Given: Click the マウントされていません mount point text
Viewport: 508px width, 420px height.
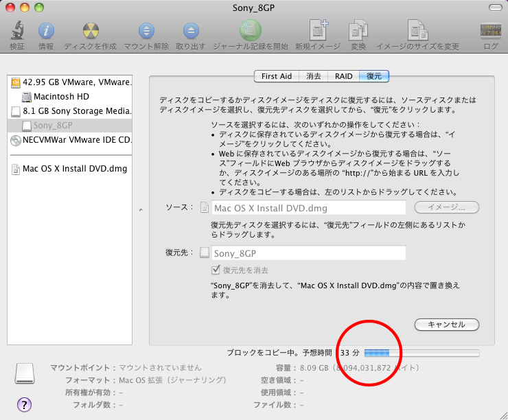Looking at the screenshot, I should [161, 368].
